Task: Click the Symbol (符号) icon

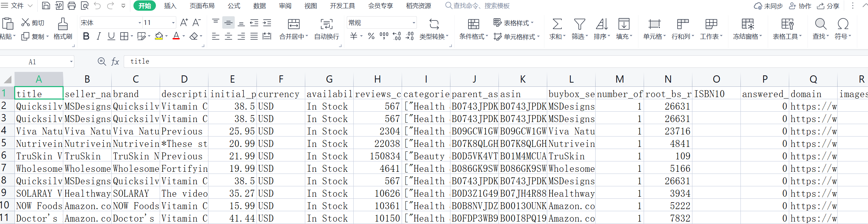Action: tap(843, 24)
